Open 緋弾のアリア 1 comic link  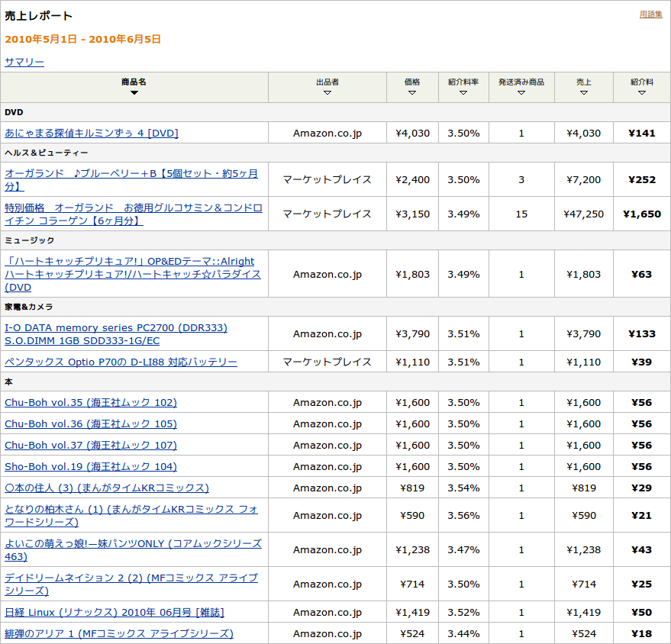[x=119, y=633]
